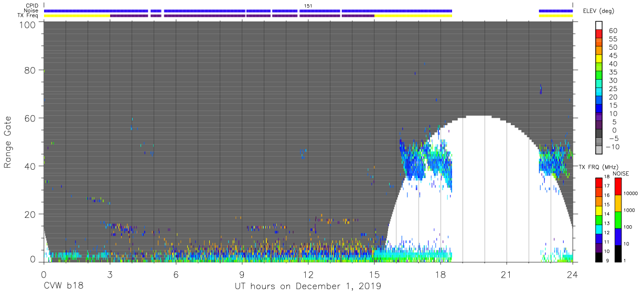Click ELEV colorbar label 35

(x=614, y=72)
